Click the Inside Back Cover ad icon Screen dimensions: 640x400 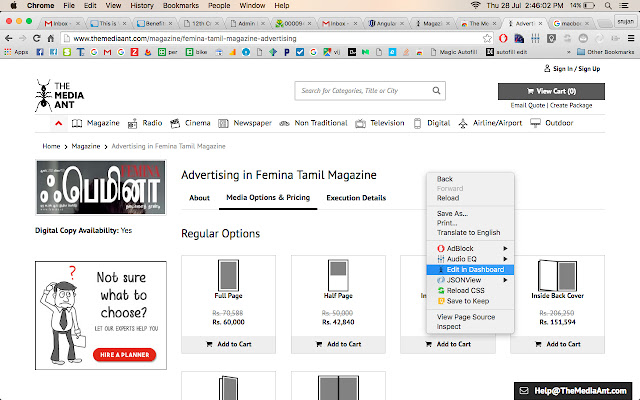point(558,275)
